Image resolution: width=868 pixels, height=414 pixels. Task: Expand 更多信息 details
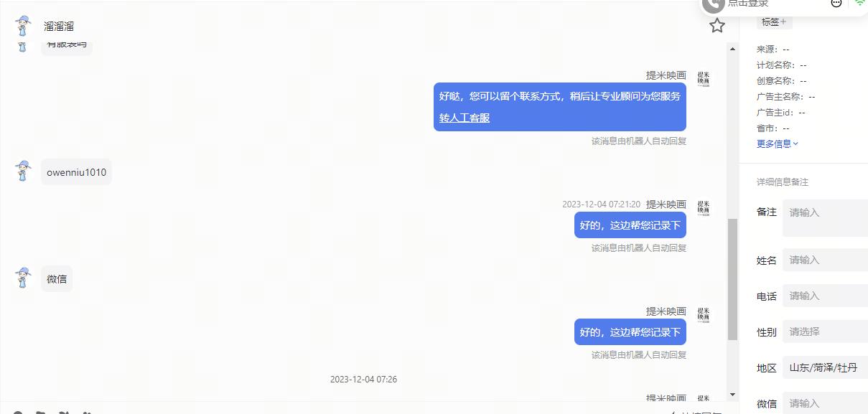tap(778, 144)
